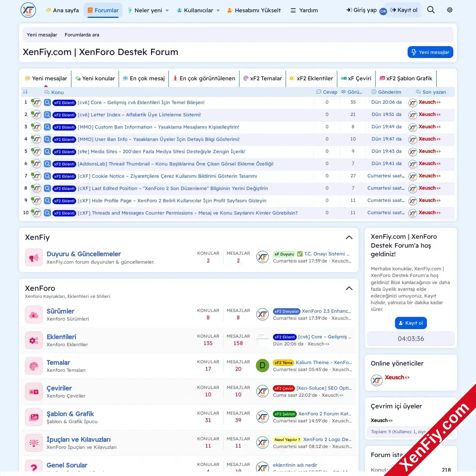Click the Çeviriler language forum icon

[34, 392]
